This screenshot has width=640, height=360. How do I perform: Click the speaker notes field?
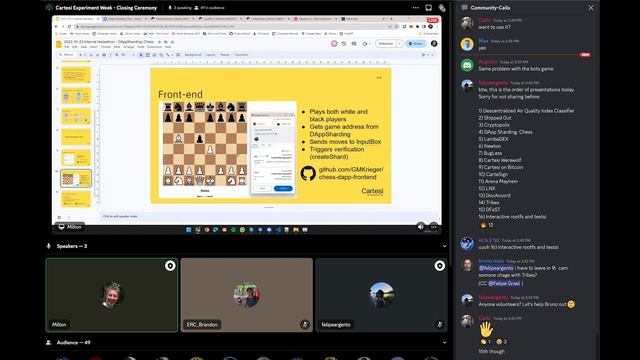click(x=269, y=216)
